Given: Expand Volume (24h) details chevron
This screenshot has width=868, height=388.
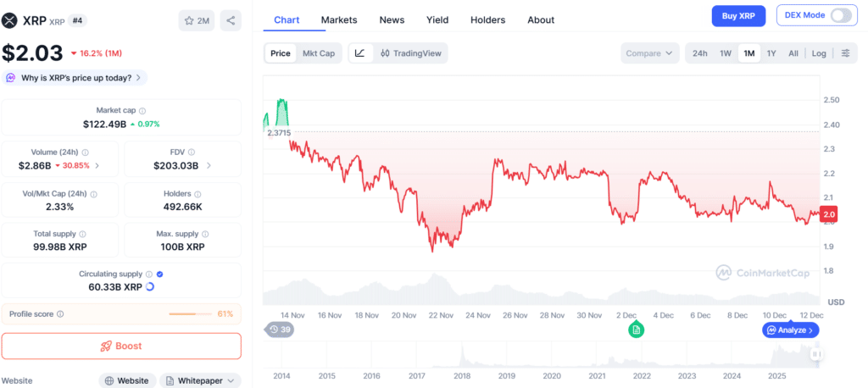Looking at the screenshot, I should (97, 165).
